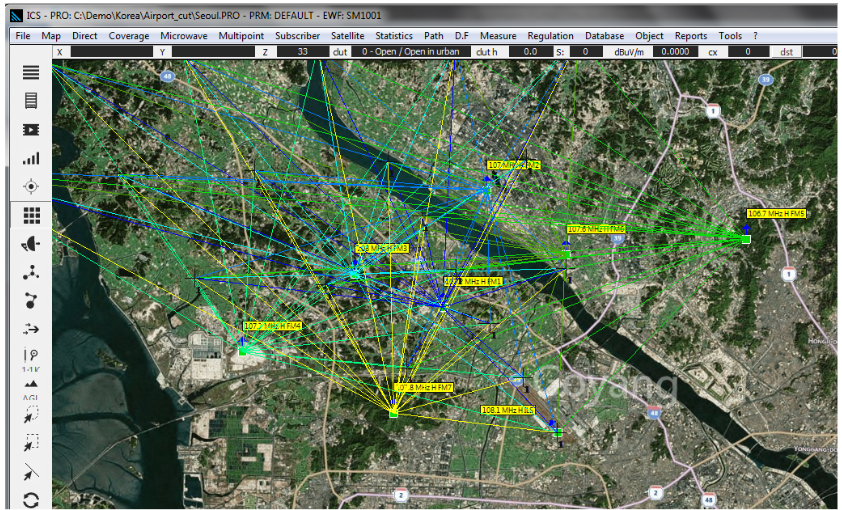Open the Regulation menu

pos(551,36)
